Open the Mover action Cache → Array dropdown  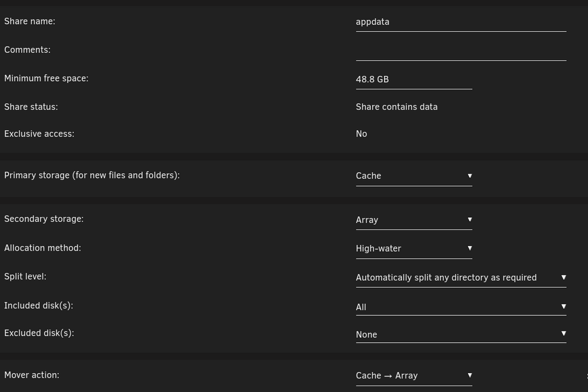[414, 376]
